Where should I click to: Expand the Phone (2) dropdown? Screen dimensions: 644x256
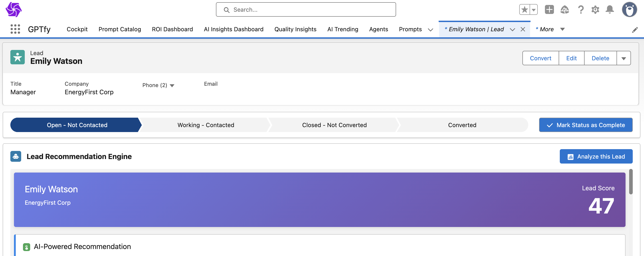[172, 85]
